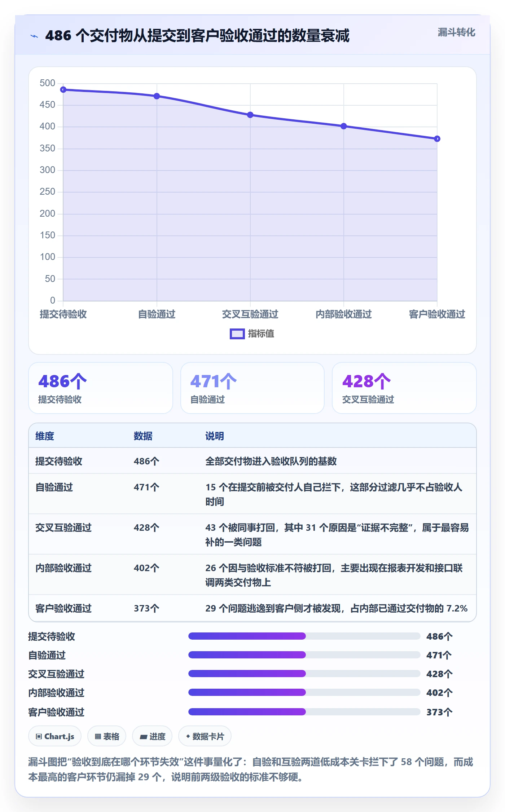The width and height of the screenshot is (505, 812).
Task: Click the lightning icon beside the title
Action: (34, 36)
